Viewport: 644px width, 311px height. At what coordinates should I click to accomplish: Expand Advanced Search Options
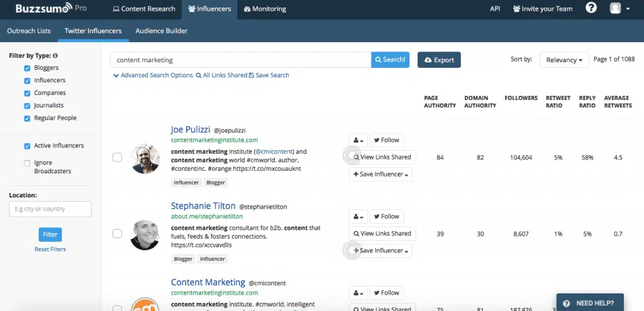[153, 75]
